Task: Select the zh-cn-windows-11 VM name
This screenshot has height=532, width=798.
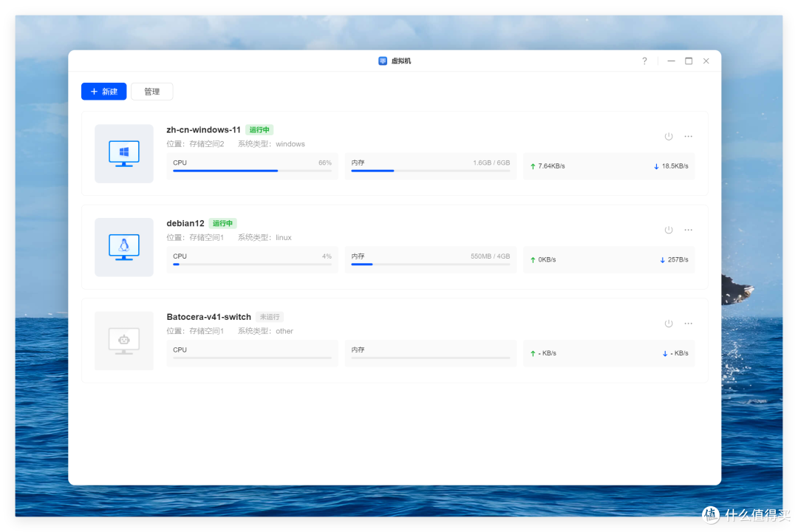Action: (203, 130)
